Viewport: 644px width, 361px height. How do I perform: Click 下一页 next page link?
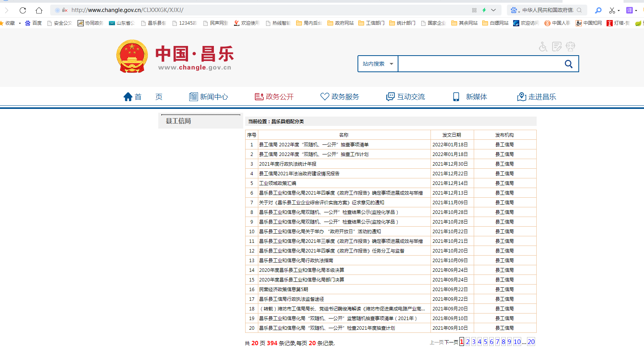451,342
